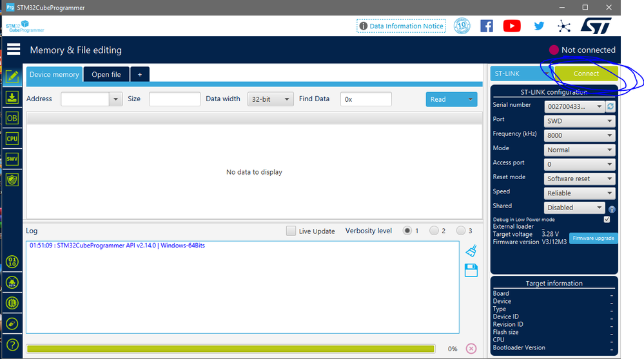The image size is (644, 359).
Task: Click the Size input field
Action: (x=175, y=99)
